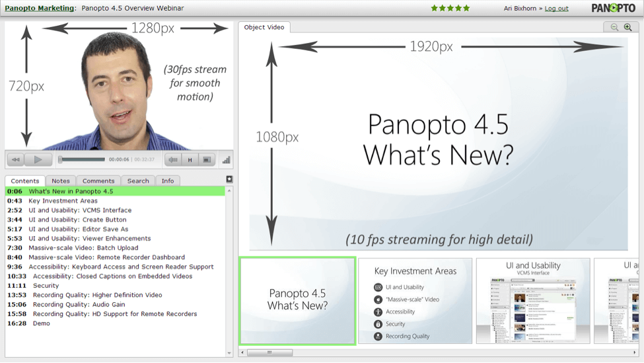Click the thumbnail strip left scroll arrow
This screenshot has height=363, width=644.
[242, 352]
